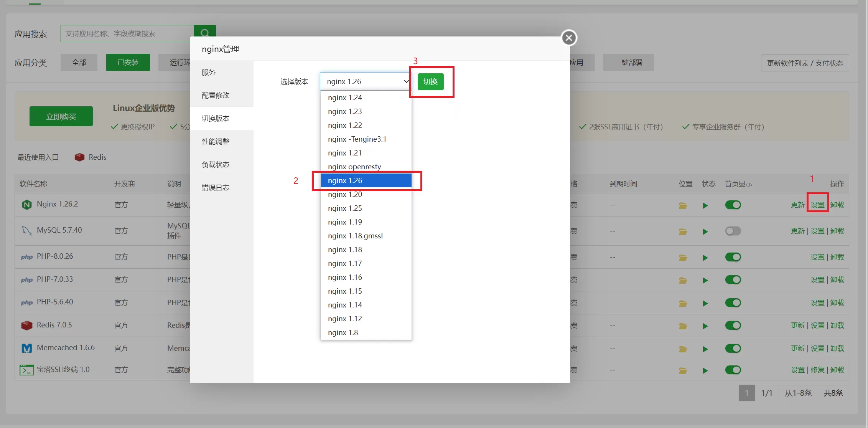Screen dimensions: 868x428
Task: Click the Nginx logo icon in software list
Action: coord(26,205)
